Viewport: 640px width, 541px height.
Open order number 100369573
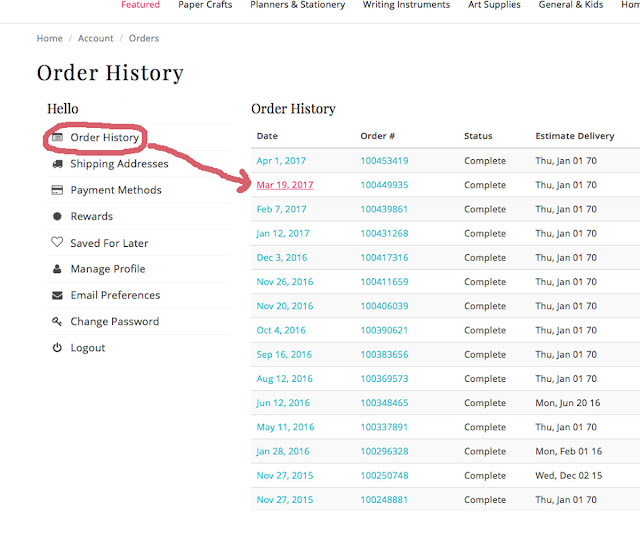click(x=384, y=379)
